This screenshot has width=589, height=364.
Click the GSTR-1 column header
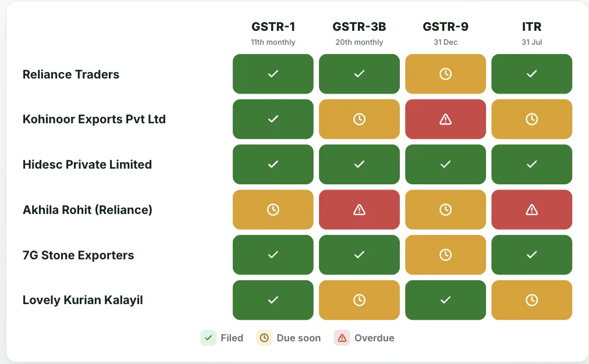tap(273, 27)
